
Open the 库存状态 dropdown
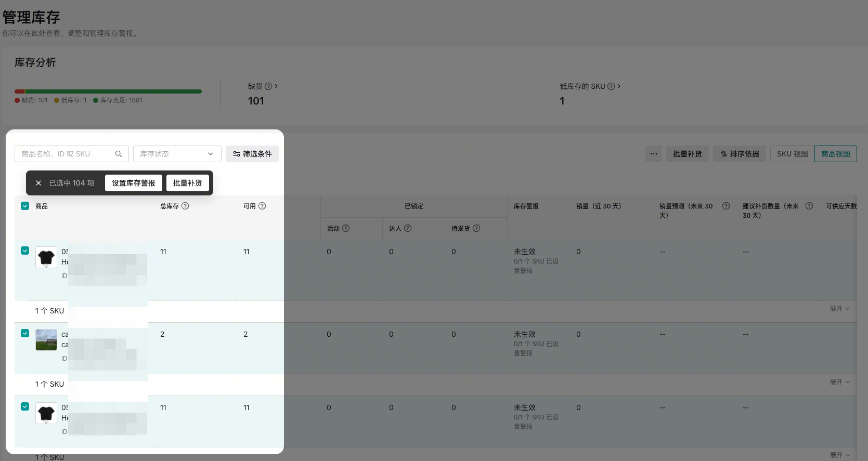tap(177, 154)
